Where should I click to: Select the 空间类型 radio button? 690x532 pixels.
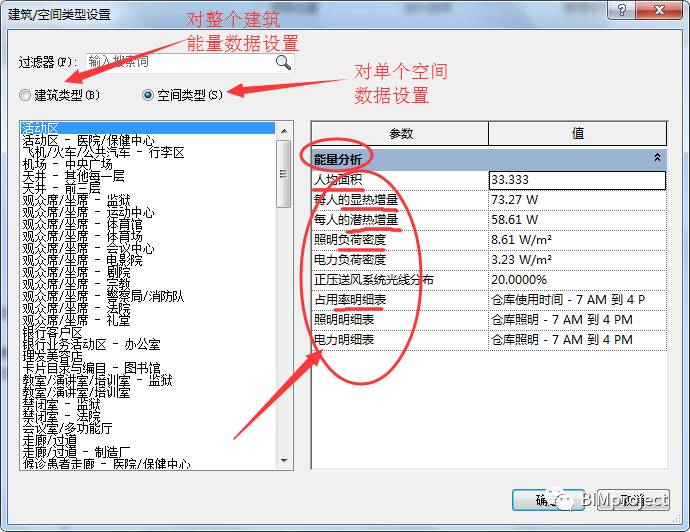(x=148, y=95)
